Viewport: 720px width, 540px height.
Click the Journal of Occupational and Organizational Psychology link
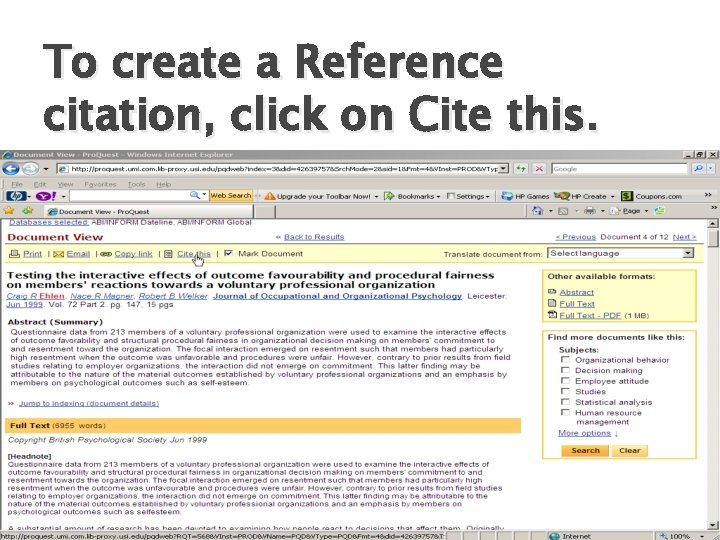[x=337, y=296]
